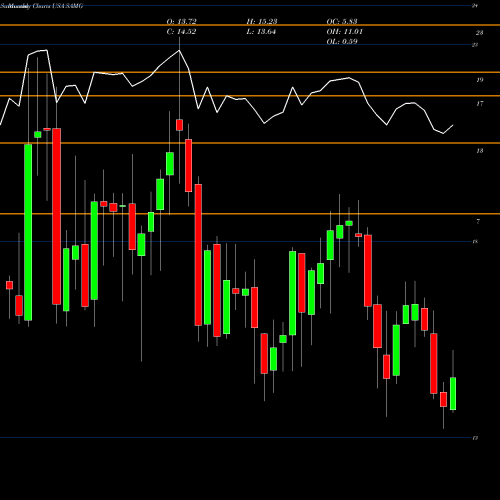Click the 17 price axis label
Screen dimensions: 500x500
(x=479, y=104)
